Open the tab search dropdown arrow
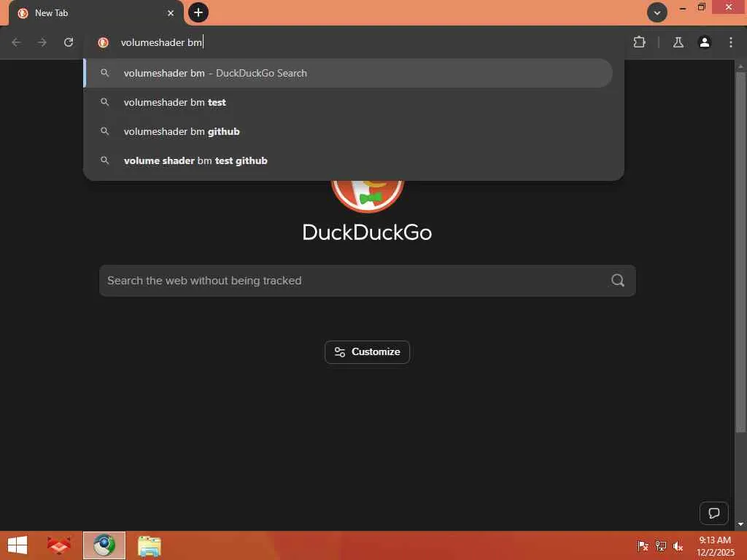This screenshot has height=560, width=747. point(657,12)
